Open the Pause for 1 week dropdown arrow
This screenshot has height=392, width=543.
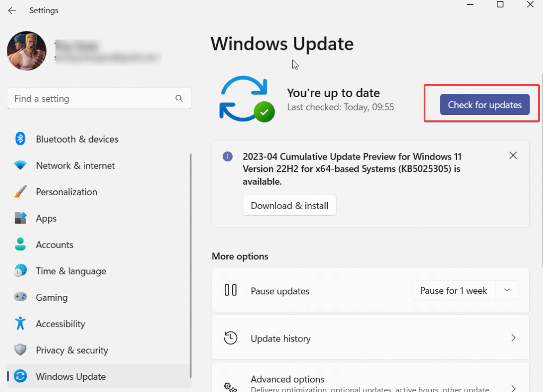point(506,290)
